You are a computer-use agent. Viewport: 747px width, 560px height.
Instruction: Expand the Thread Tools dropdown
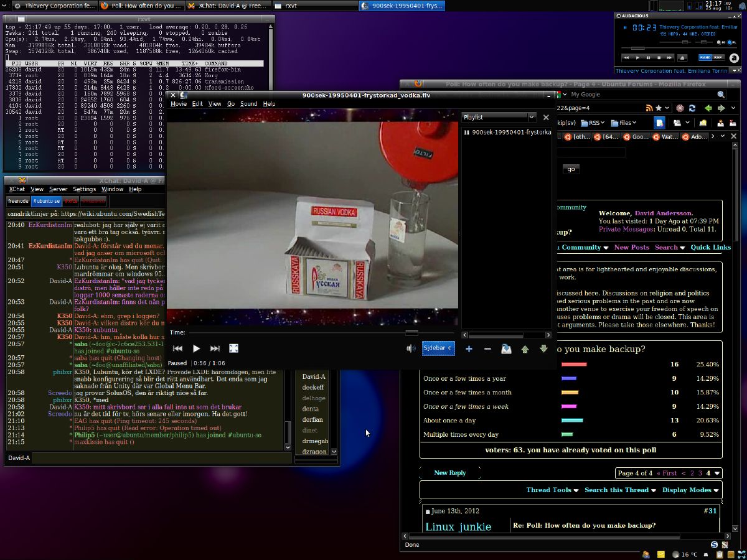tap(553, 490)
